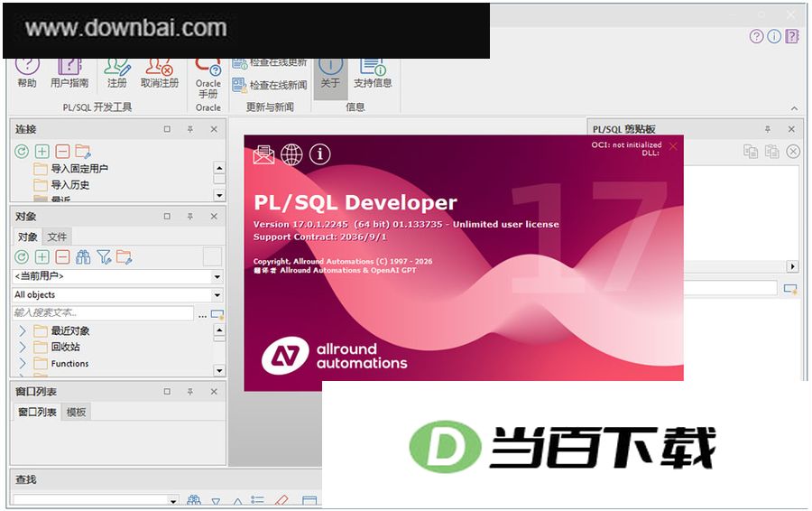Click the first copy icon in 剪贴板 panel
This screenshot has width=812, height=511.
pos(751,151)
